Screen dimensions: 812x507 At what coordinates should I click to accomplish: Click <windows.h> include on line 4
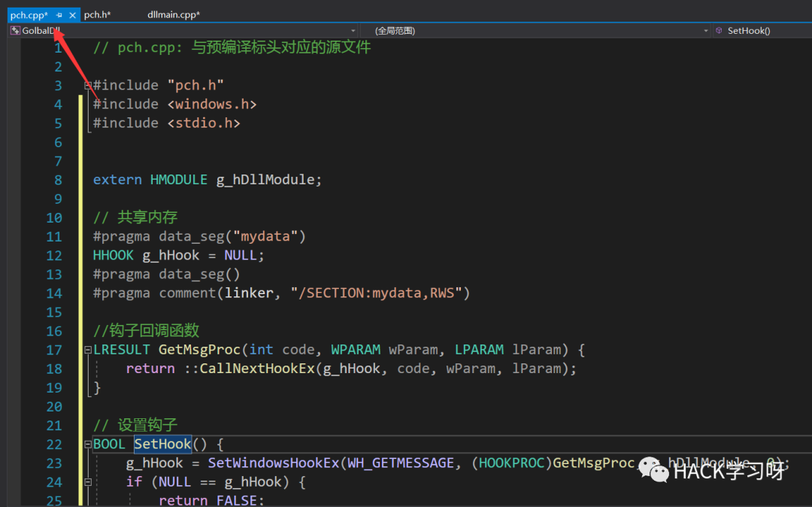(212, 104)
